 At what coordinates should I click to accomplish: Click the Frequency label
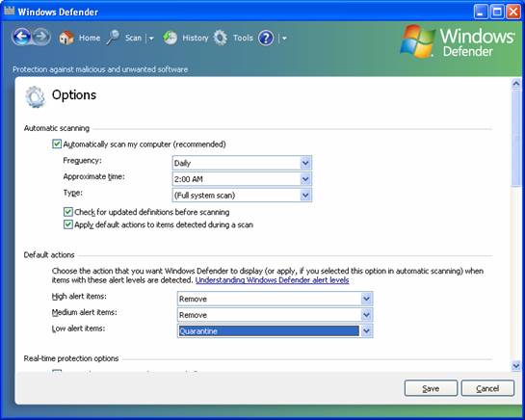coord(82,161)
